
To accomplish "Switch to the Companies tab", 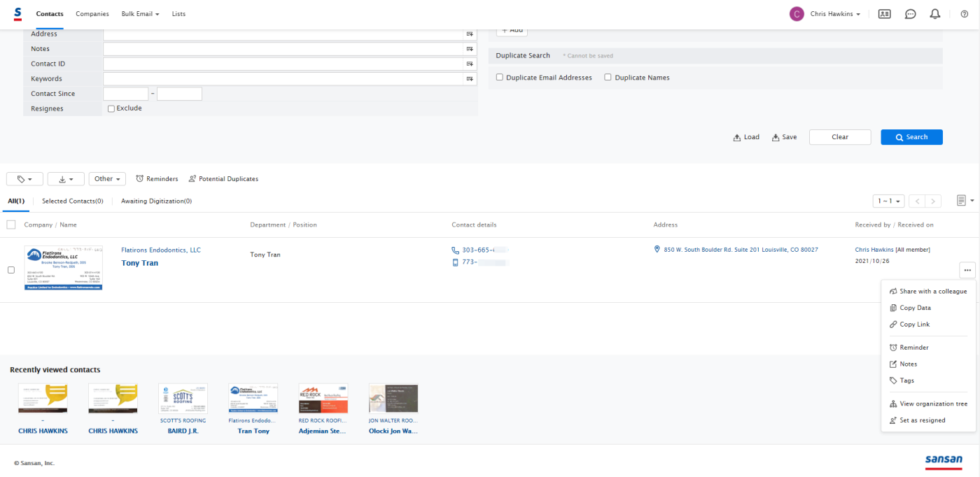I will 92,14.
